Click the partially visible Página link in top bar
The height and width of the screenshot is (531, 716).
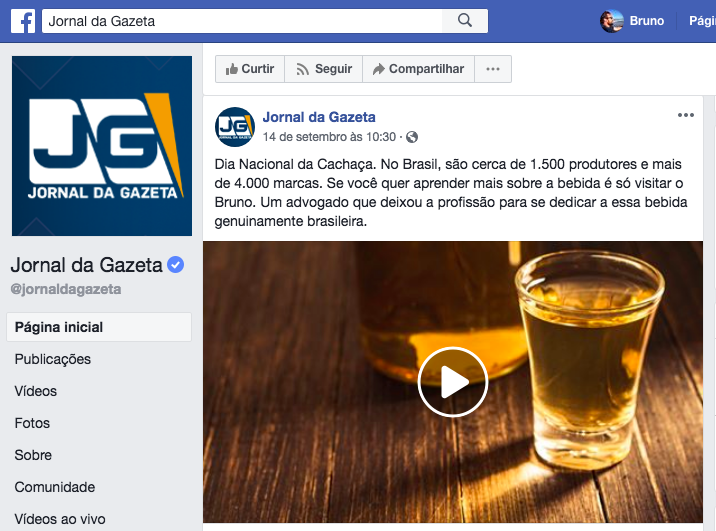(702, 21)
